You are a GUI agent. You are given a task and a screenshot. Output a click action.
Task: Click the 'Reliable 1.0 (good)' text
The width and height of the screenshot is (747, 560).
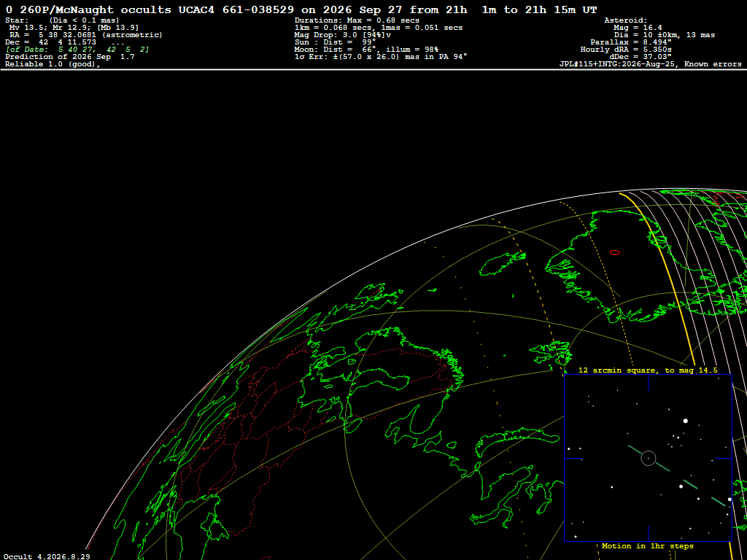coord(53,64)
